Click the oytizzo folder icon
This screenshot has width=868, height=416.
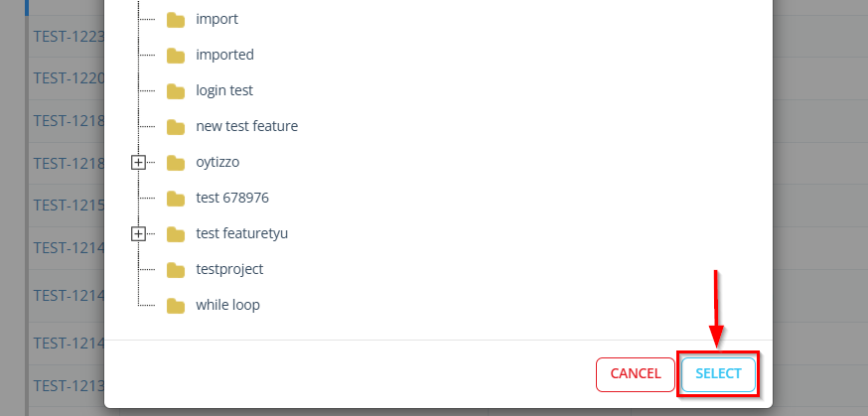176,163
